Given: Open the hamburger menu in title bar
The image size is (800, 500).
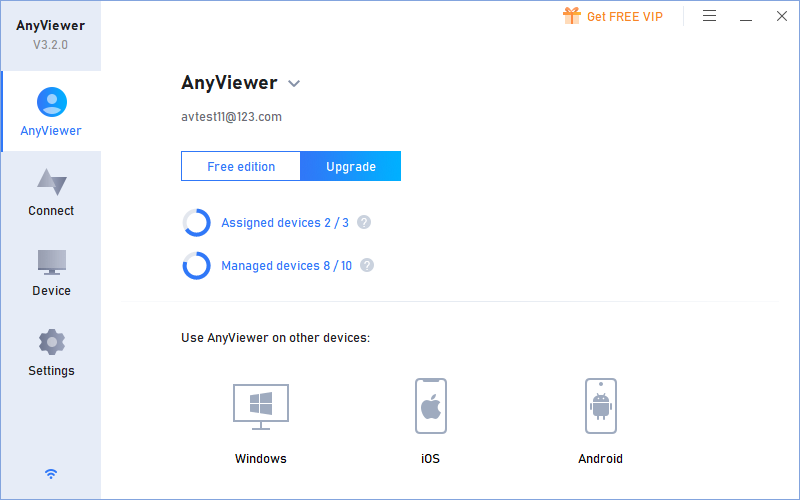Looking at the screenshot, I should 709,16.
